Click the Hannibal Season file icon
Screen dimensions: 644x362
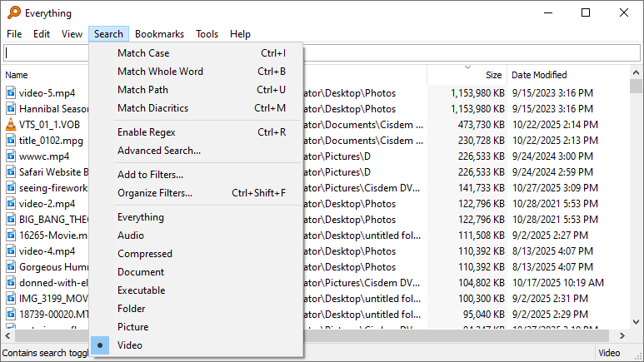tap(11, 109)
